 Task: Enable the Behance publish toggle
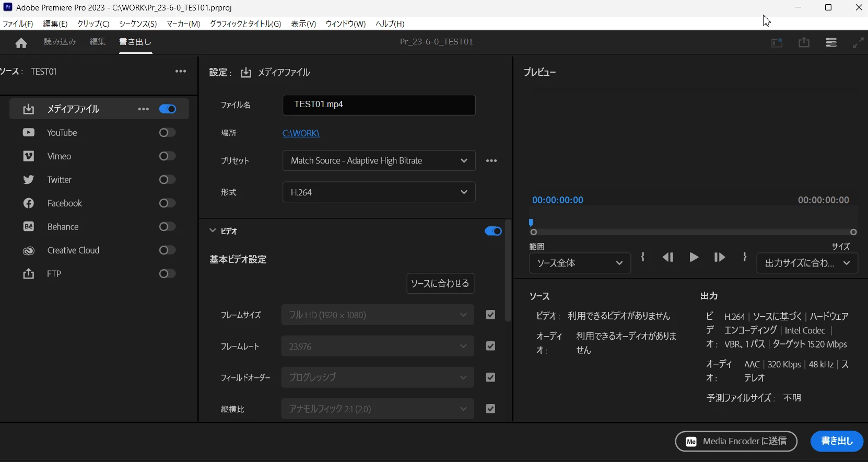pos(168,227)
